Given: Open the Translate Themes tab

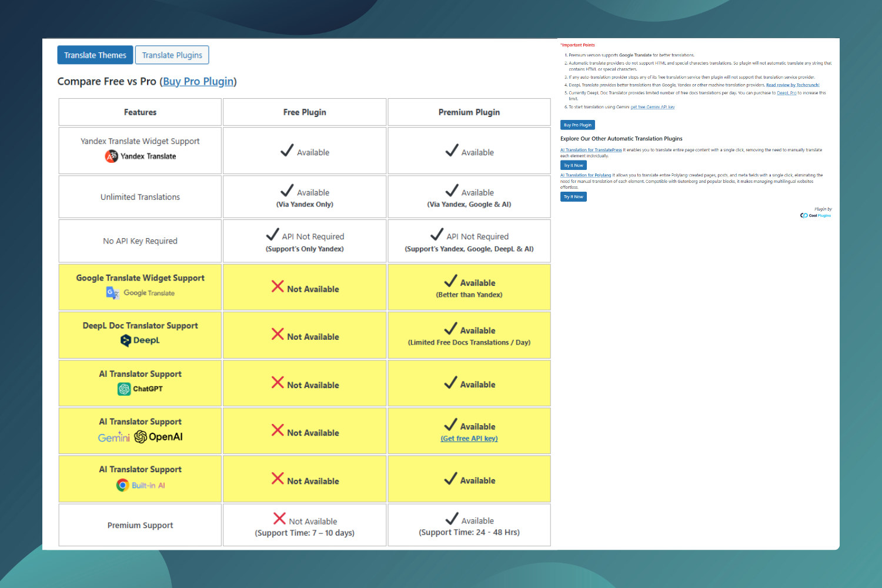Looking at the screenshot, I should (95, 55).
